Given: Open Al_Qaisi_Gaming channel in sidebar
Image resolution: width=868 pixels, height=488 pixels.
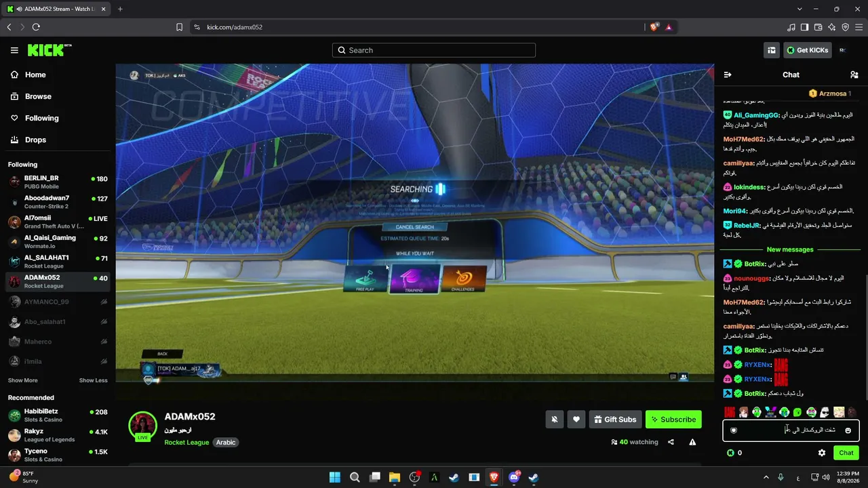Looking at the screenshot, I should pyautogui.click(x=58, y=242).
